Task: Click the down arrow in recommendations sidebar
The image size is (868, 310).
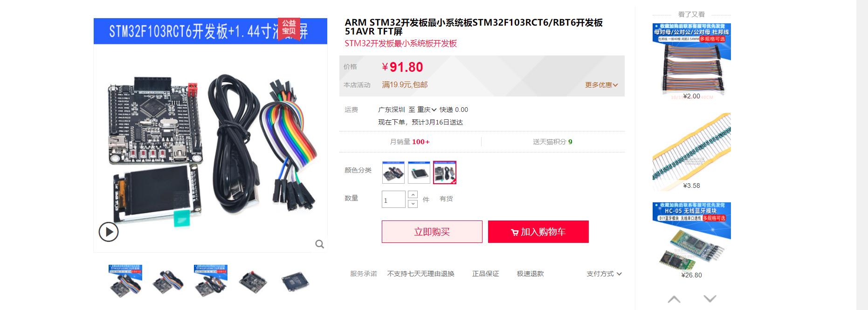Action: [710, 298]
